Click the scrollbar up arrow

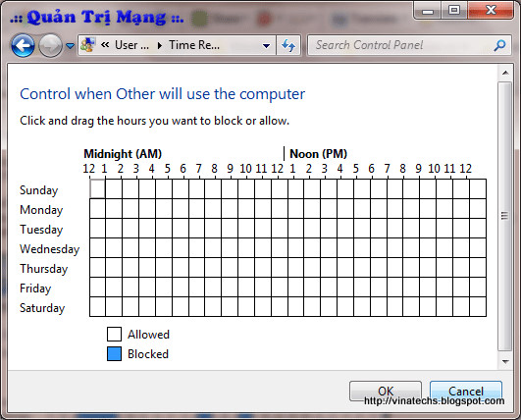pyautogui.click(x=505, y=73)
